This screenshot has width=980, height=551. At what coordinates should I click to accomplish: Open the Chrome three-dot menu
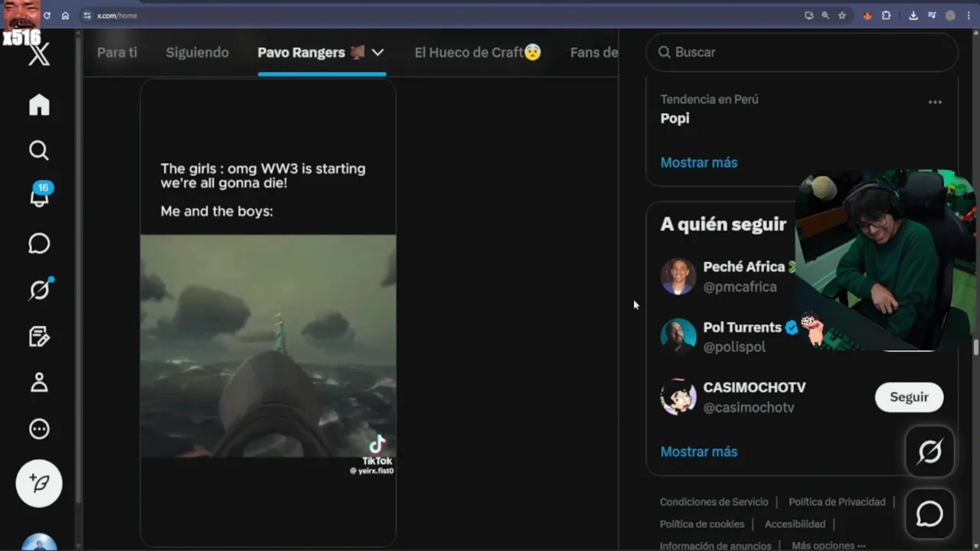click(969, 15)
